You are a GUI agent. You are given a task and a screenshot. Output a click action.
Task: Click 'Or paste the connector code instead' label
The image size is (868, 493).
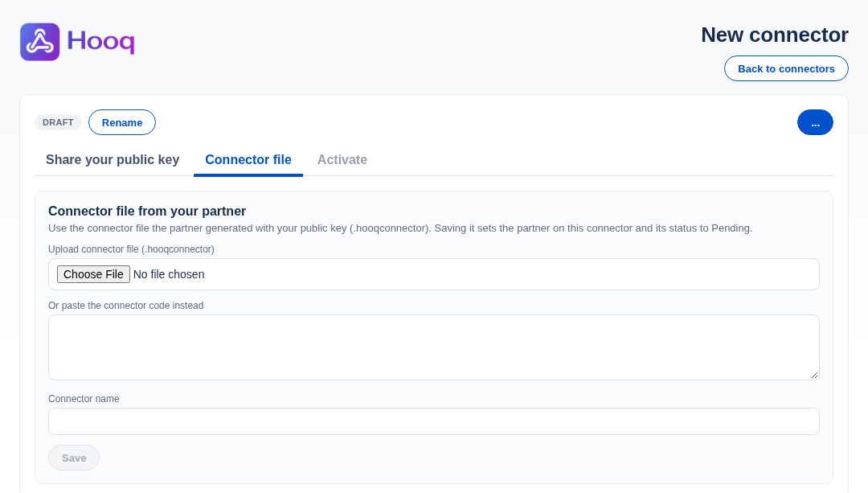pyautogui.click(x=125, y=306)
